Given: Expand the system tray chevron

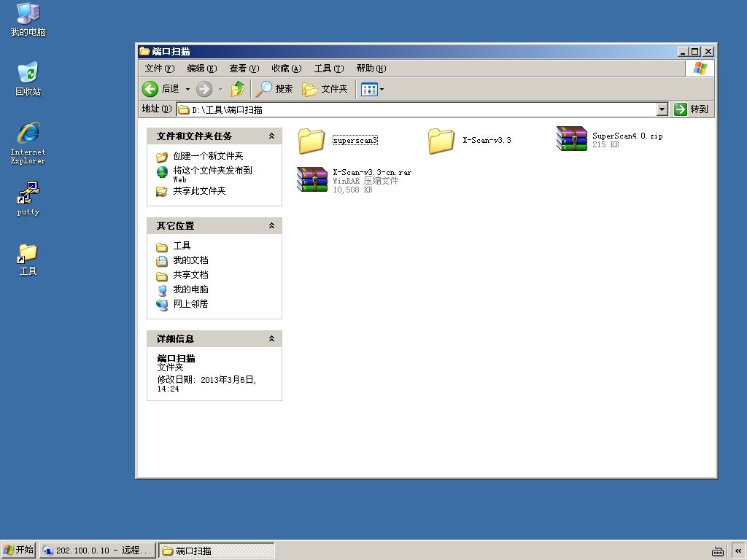Looking at the screenshot, I should [x=738, y=551].
